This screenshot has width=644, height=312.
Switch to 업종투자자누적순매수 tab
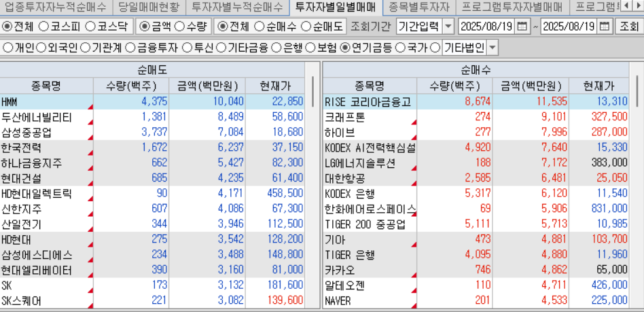click(54, 7)
